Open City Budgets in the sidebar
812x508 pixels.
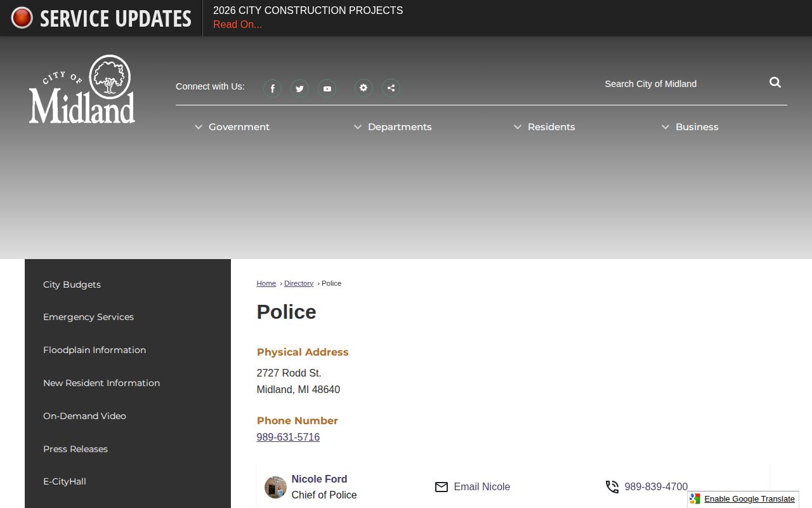click(72, 284)
